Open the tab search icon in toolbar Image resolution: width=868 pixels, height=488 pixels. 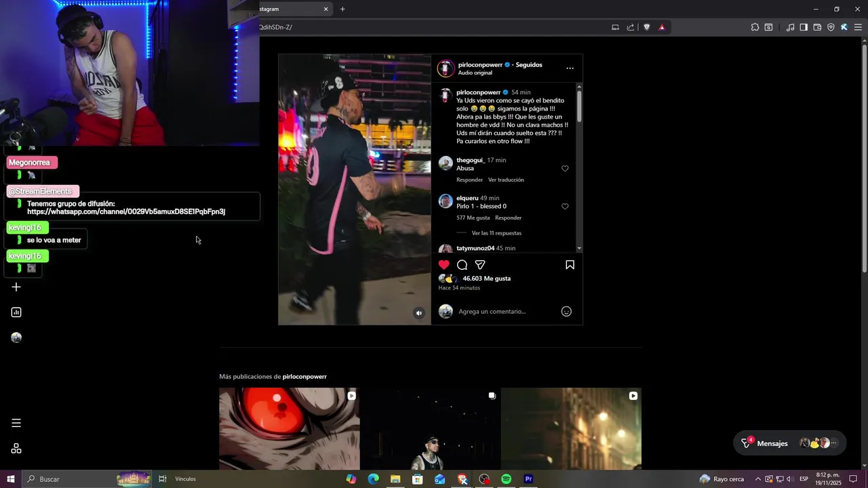point(768,27)
